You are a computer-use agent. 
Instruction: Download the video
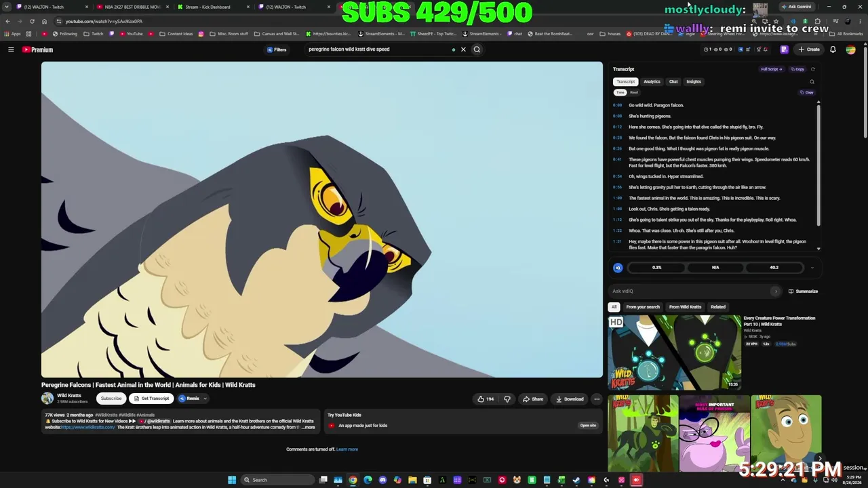[570, 399]
